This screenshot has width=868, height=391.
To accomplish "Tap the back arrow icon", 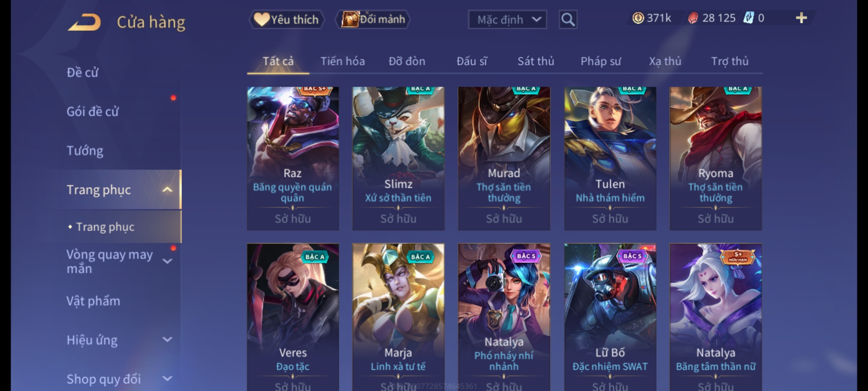I will tap(84, 22).
